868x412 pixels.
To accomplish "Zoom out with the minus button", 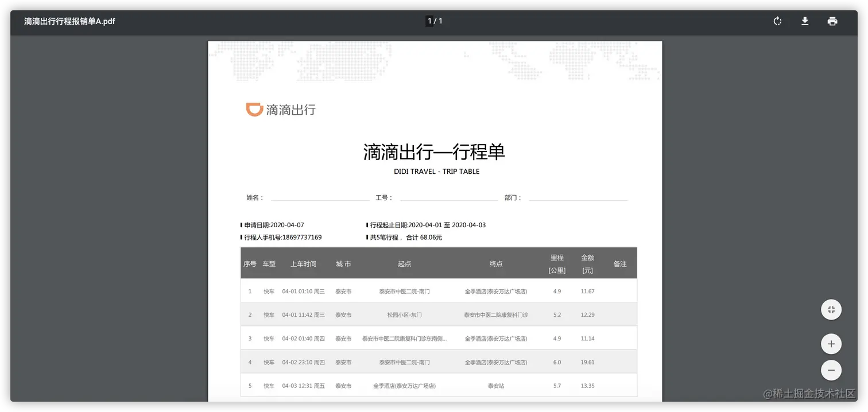I will (x=831, y=371).
